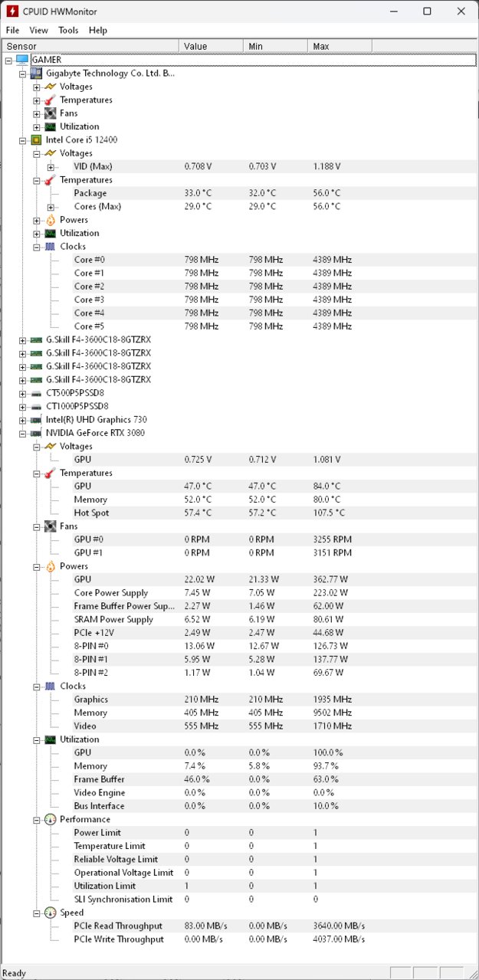Open the View menu
Viewport: 479px width, 980px height.
38,30
